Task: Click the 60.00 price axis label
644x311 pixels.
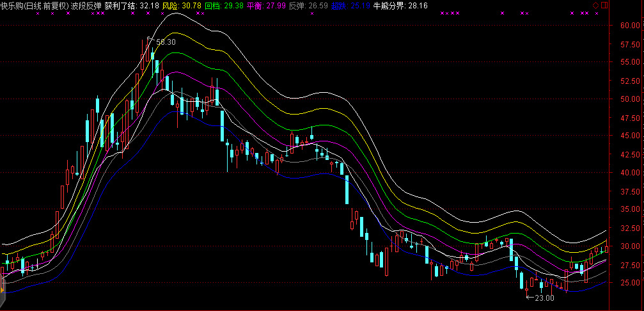Action: (630, 26)
